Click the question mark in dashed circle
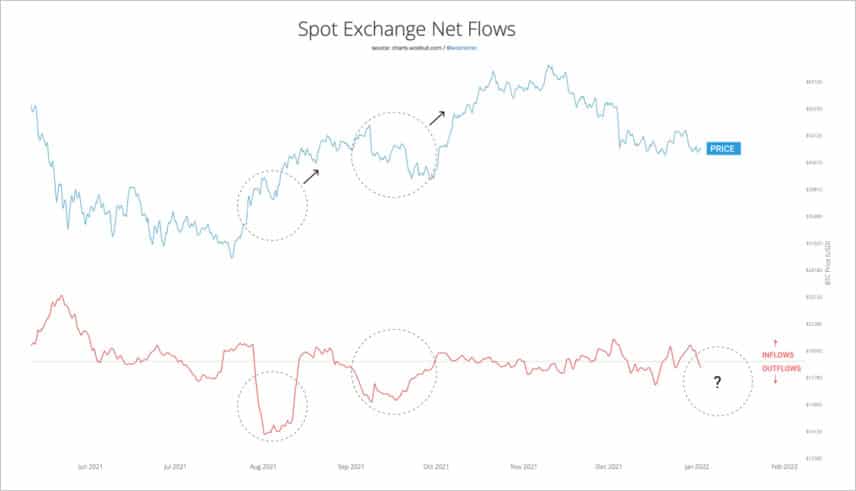Image resolution: width=856 pixels, height=491 pixels. (717, 382)
